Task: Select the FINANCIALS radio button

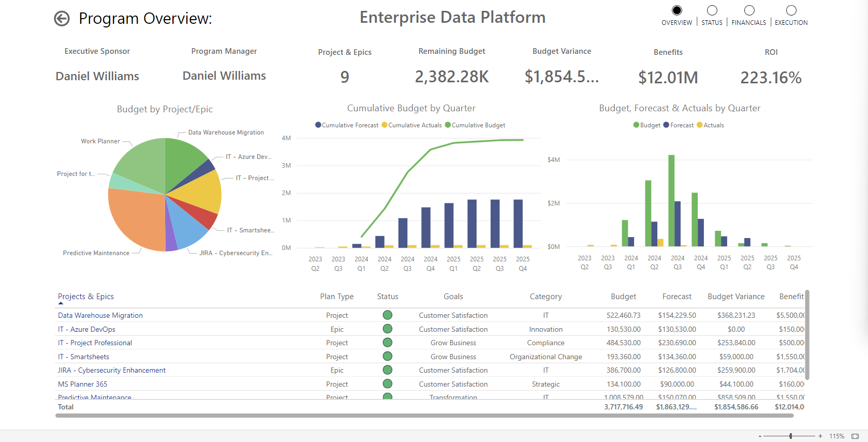Action: [749, 11]
